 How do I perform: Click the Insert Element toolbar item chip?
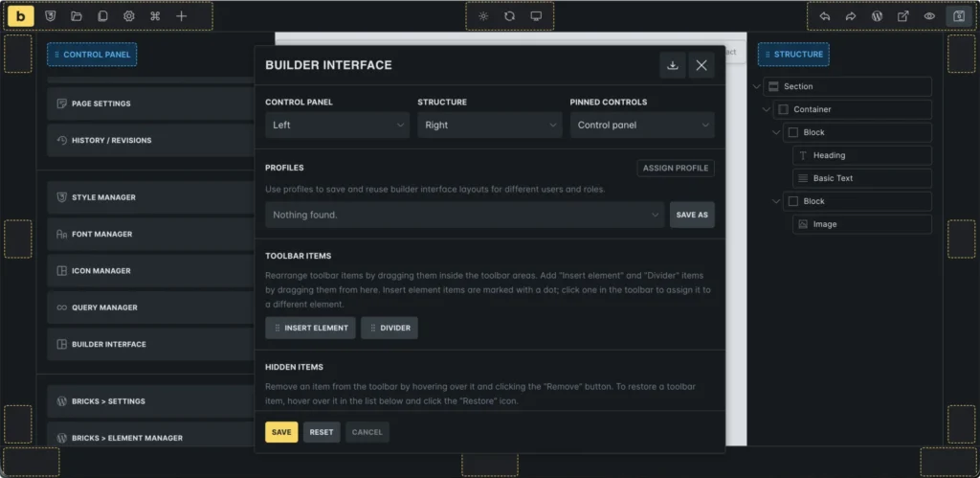coord(311,328)
